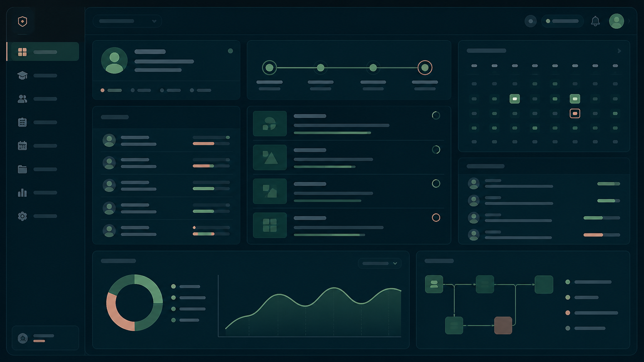Screen dimensions: 644x362
Task: Open the pie-chart thumbnail in the middle list
Action: click(270, 123)
